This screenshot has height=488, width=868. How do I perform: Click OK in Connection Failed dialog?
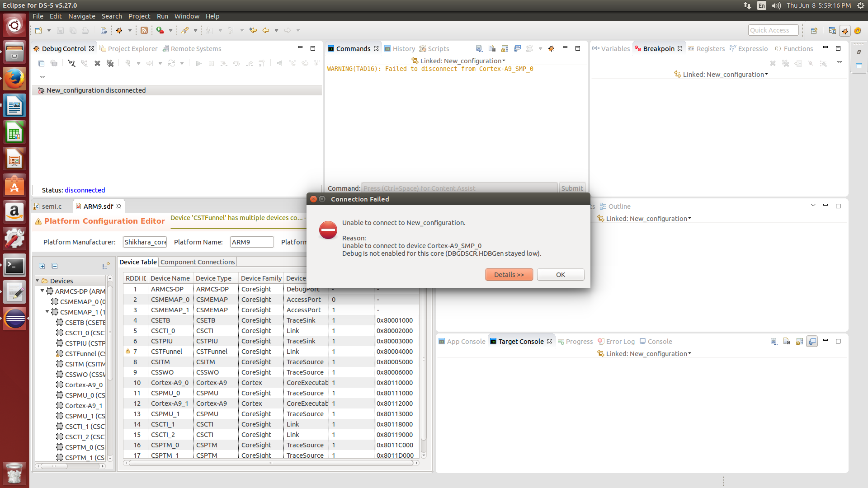561,275
